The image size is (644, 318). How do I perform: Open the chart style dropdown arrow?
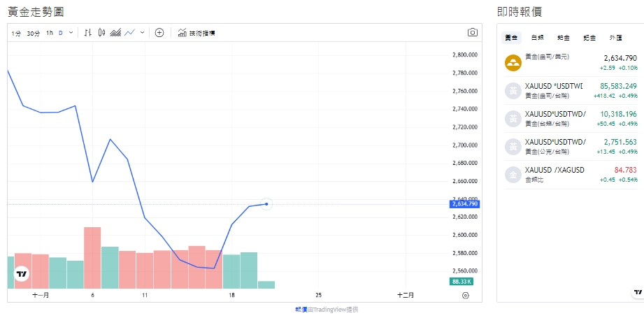[x=142, y=33]
